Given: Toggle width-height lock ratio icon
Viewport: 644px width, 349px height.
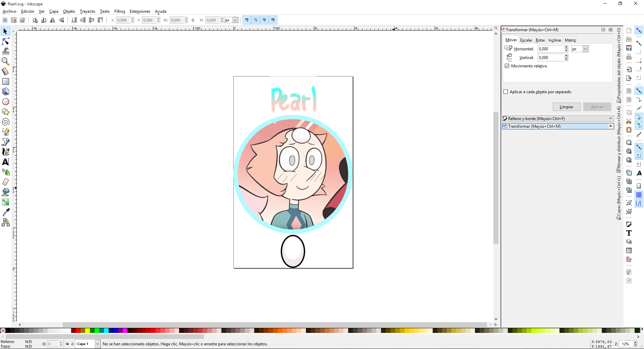Looking at the screenshot, I should coord(193,20).
